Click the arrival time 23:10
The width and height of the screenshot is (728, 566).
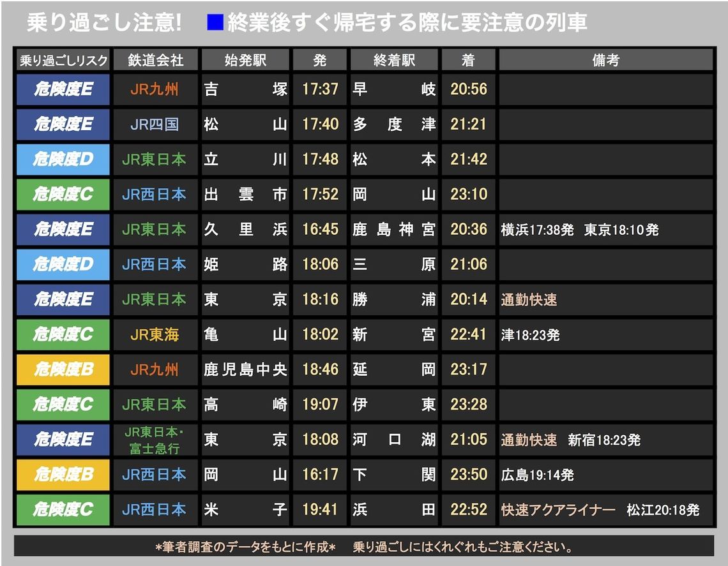click(x=469, y=195)
